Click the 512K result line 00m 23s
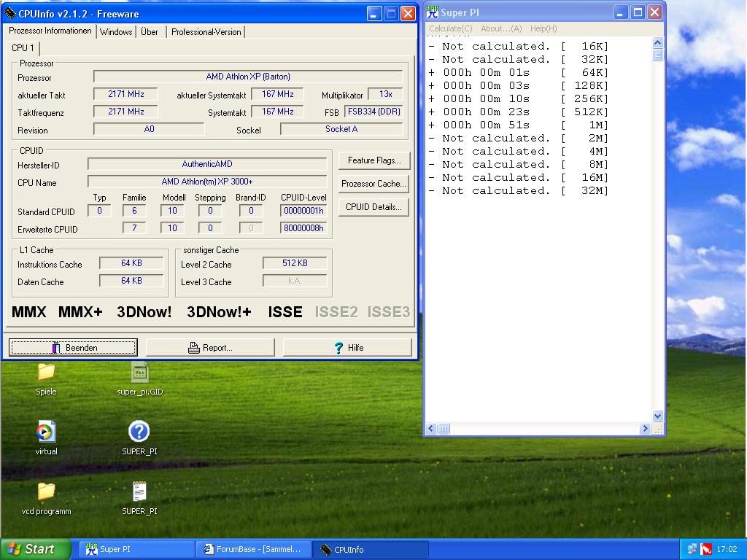This screenshot has width=747, height=560. (519, 112)
